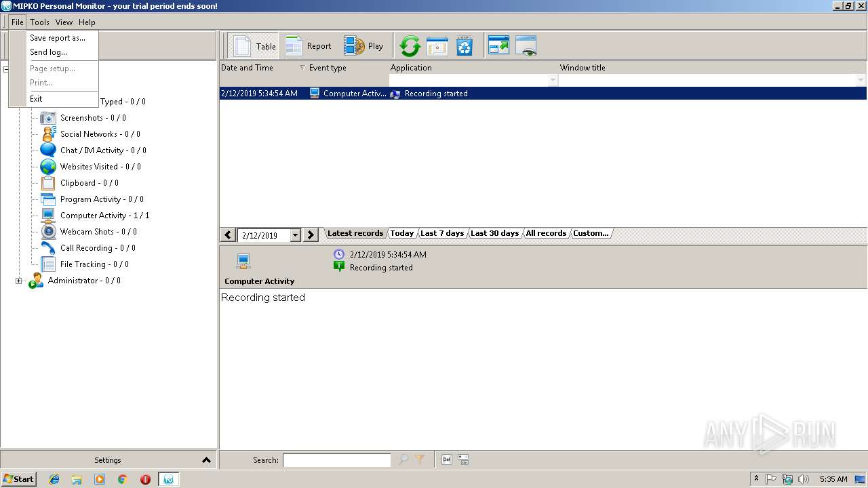This screenshot has width=868, height=488.
Task: Open the Help menu
Action: tap(87, 22)
